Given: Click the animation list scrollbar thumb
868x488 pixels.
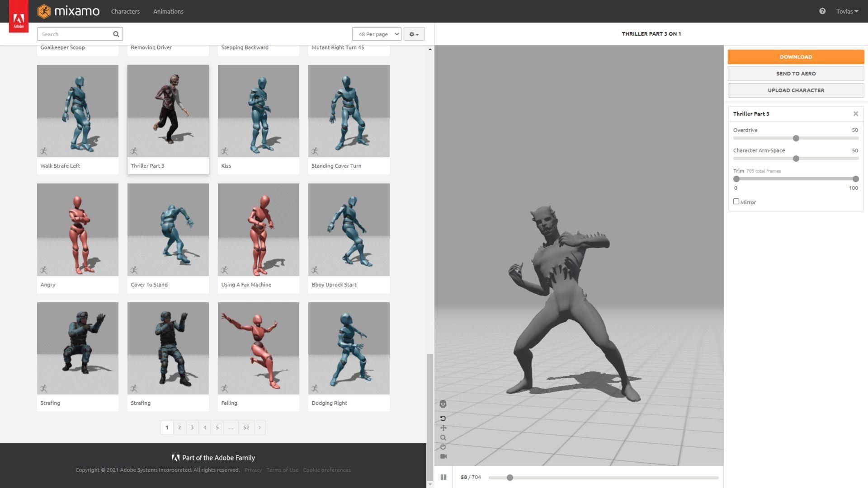Looking at the screenshot, I should pos(430,418).
